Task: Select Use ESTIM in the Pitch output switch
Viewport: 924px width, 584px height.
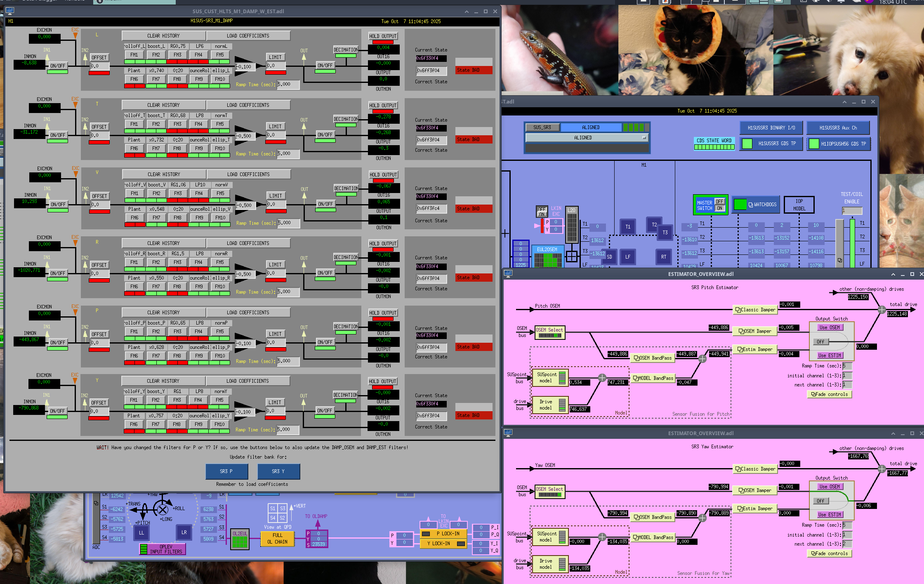Action: [830, 356]
